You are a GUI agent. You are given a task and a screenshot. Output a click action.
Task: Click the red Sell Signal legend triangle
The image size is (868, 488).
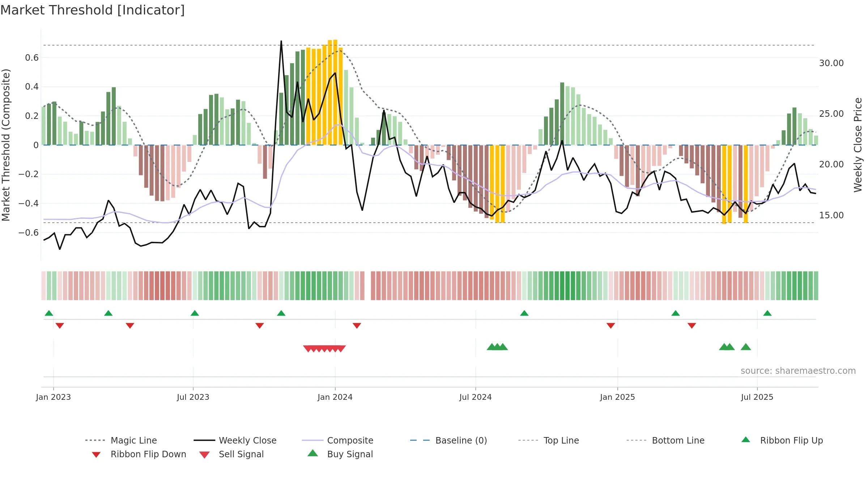click(x=204, y=455)
